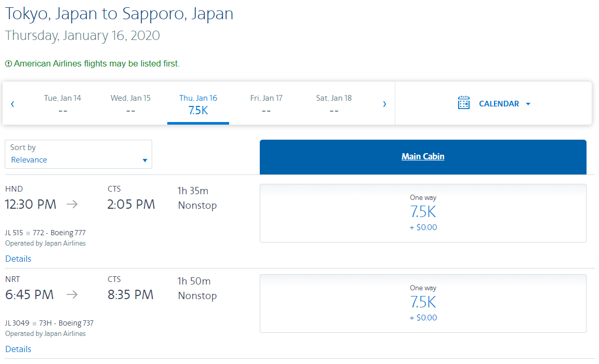Viewport: 599px width, 364px height.
Task: Select the Wed, Jan 15 date tab
Action: tap(130, 104)
